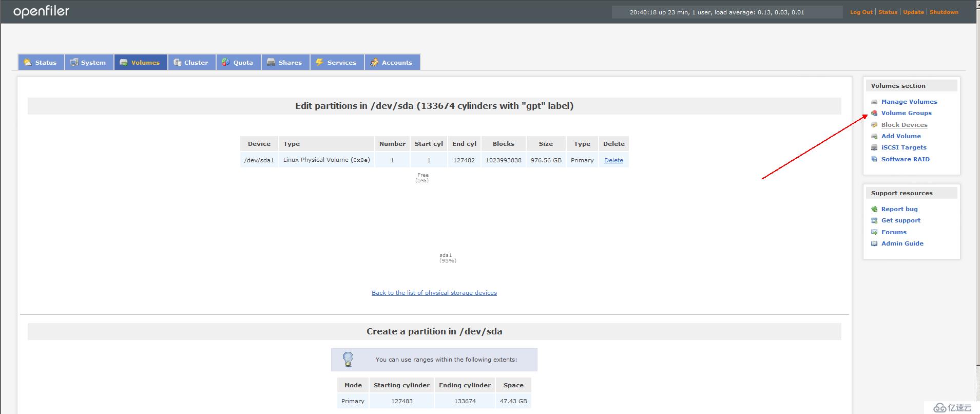The image size is (980, 414).
Task: Click the Linux Physical Volume (0x8e) cell
Action: click(326, 160)
